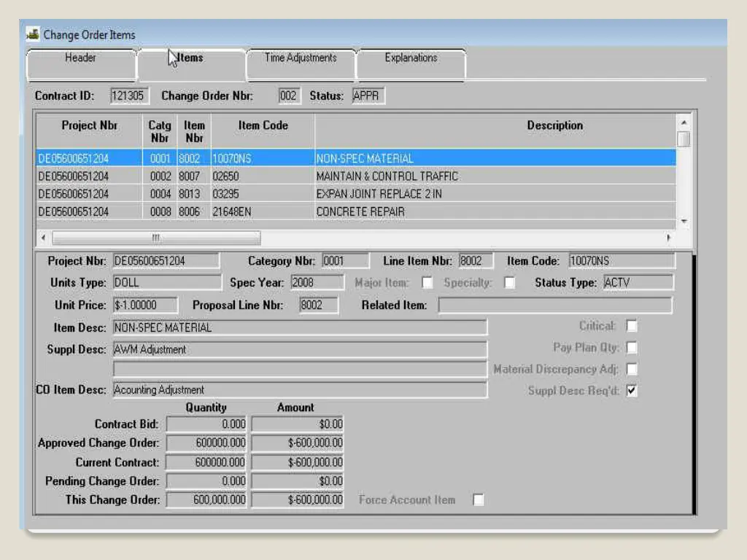Viewport: 747px width, 560px height.
Task: Click the Change Order Nbr field
Action: coord(289,96)
